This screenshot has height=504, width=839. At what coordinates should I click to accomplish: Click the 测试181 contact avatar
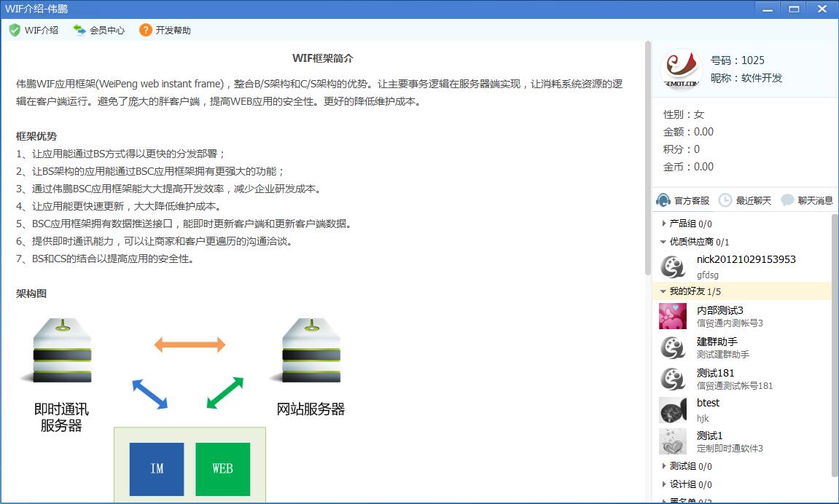(x=672, y=379)
